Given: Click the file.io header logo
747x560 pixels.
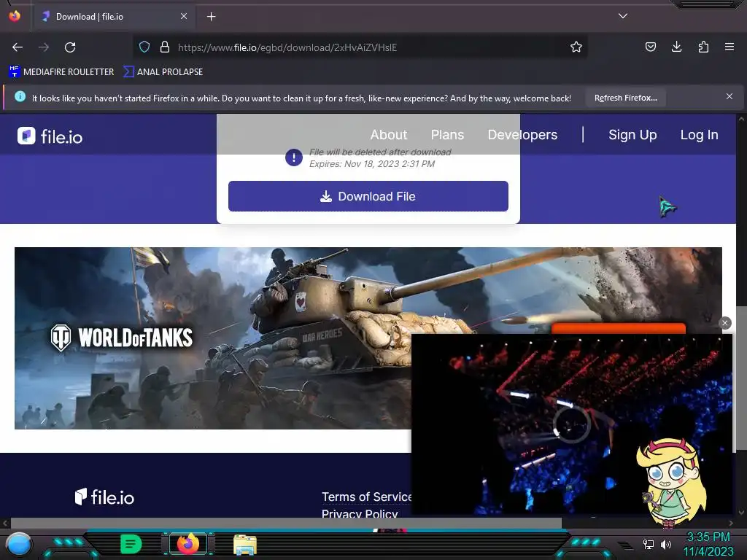Looking at the screenshot, I should [50, 136].
